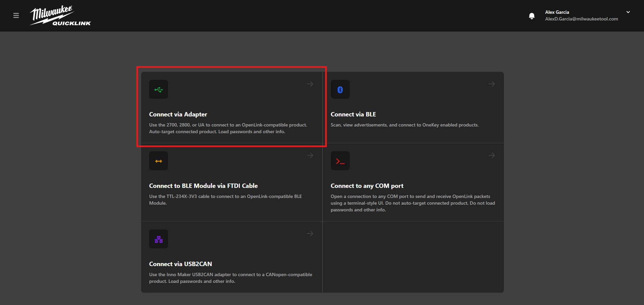
Task: Open the notifications bell
Action: [532, 16]
